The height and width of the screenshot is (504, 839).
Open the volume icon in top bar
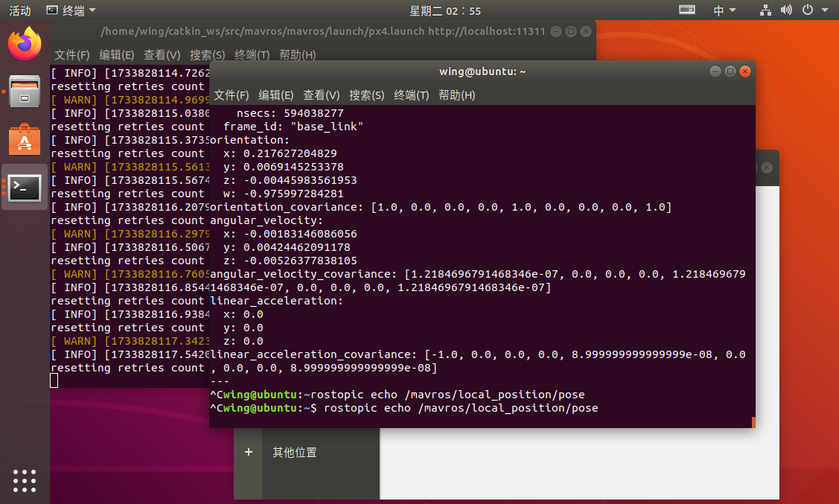click(786, 10)
